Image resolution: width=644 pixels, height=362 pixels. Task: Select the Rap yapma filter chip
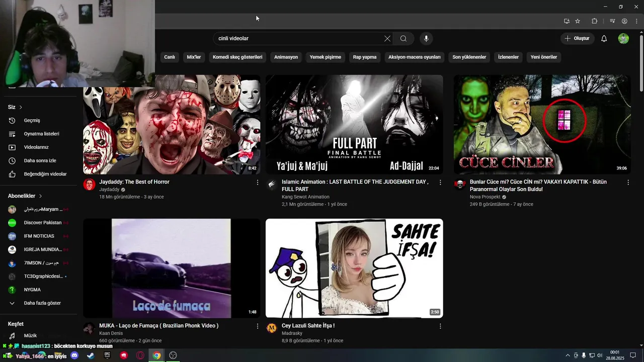365,57
